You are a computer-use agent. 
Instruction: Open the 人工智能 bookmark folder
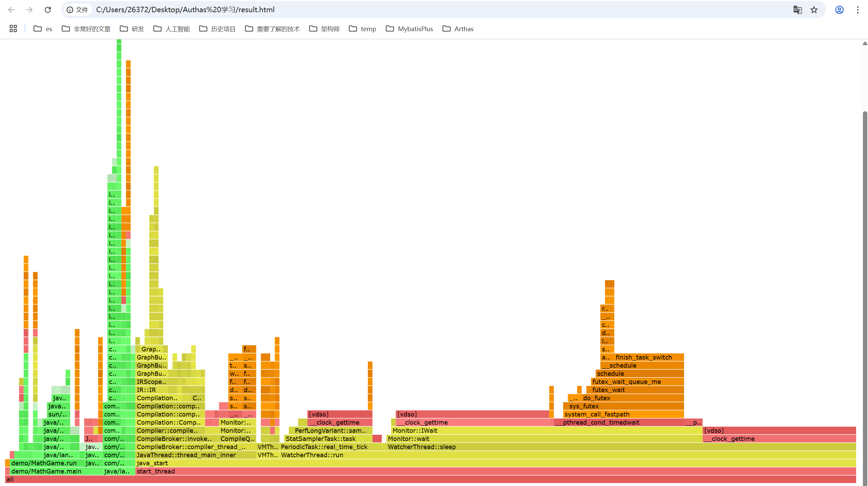171,29
